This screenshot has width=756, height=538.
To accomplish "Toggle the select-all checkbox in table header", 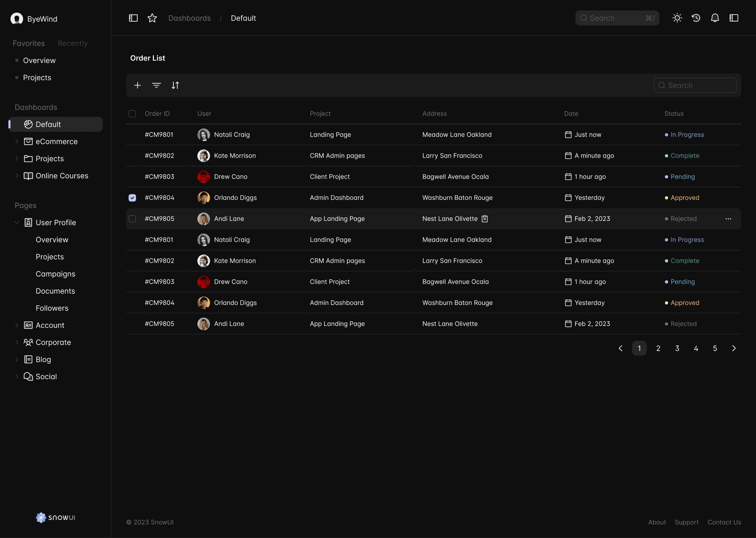I will [132, 114].
